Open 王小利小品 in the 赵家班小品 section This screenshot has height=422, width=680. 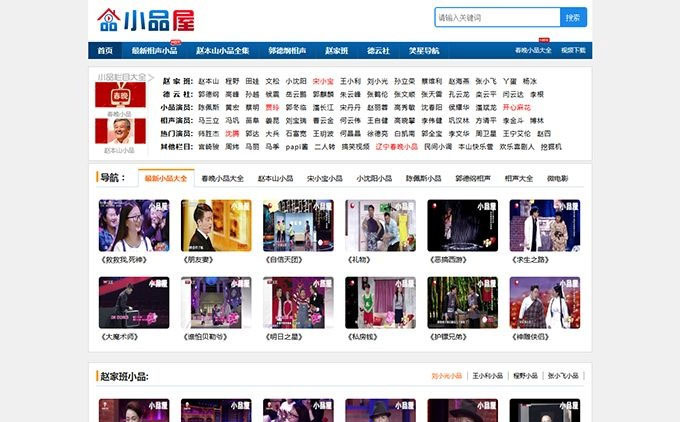point(487,376)
